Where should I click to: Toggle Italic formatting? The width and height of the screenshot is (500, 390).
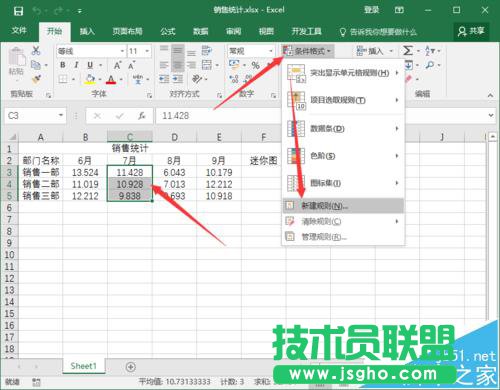coord(76,65)
